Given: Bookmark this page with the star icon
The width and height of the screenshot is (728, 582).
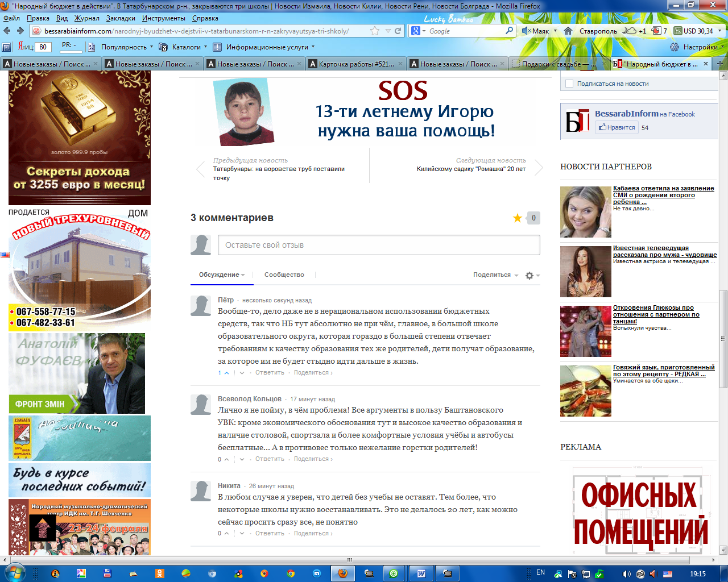Looking at the screenshot, I should 375,31.
